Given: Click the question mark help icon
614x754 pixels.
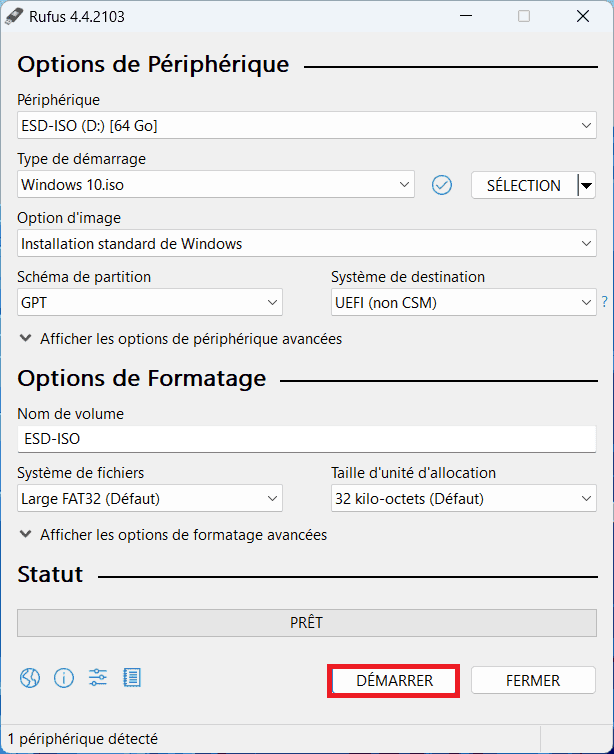Looking at the screenshot, I should pyautogui.click(x=604, y=302).
